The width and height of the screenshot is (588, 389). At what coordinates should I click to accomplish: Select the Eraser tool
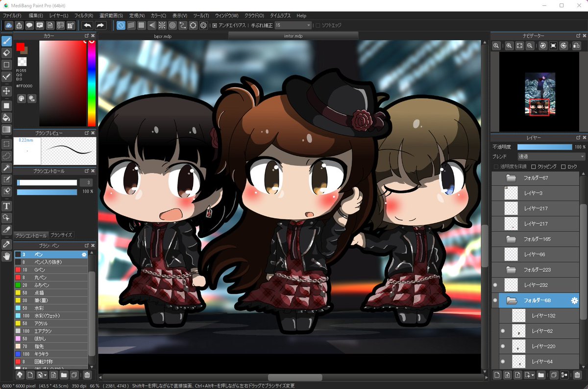(x=6, y=52)
